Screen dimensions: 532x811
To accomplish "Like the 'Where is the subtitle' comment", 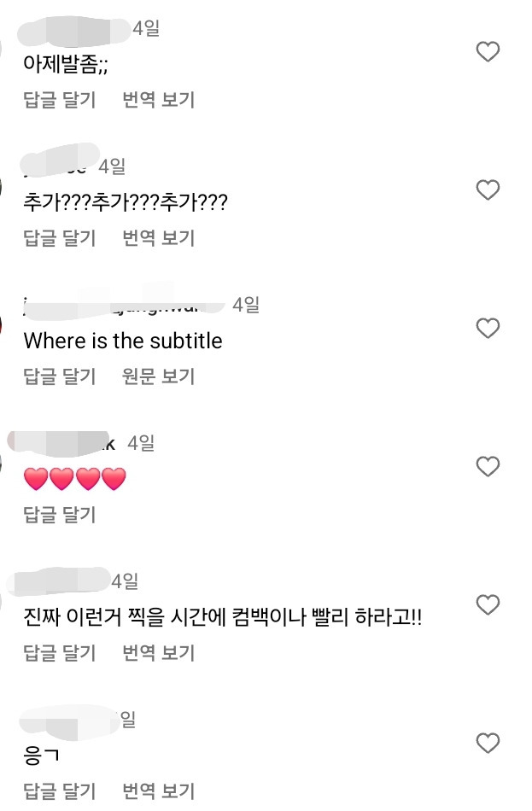I will click(x=488, y=329).
